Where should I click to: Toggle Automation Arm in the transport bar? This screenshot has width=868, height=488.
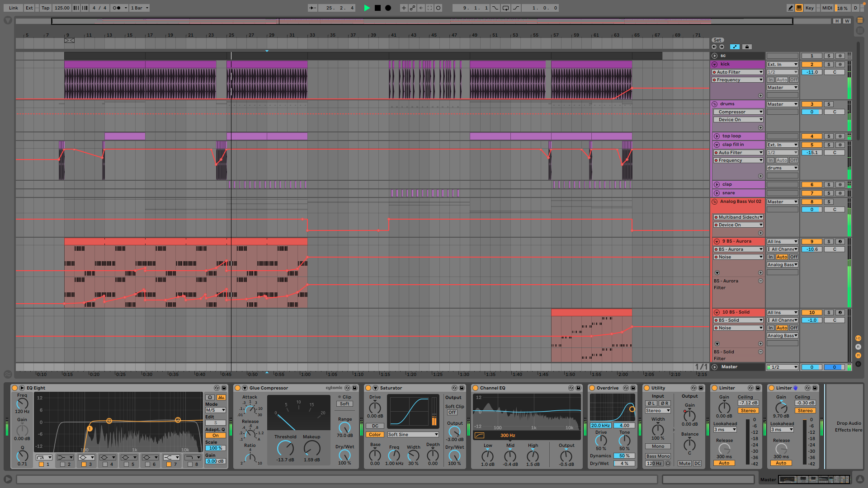pyautogui.click(x=412, y=8)
